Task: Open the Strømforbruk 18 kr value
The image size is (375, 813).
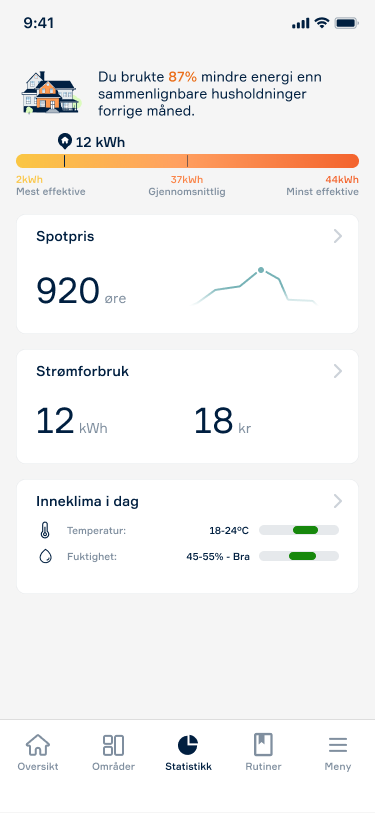Action: 223,422
